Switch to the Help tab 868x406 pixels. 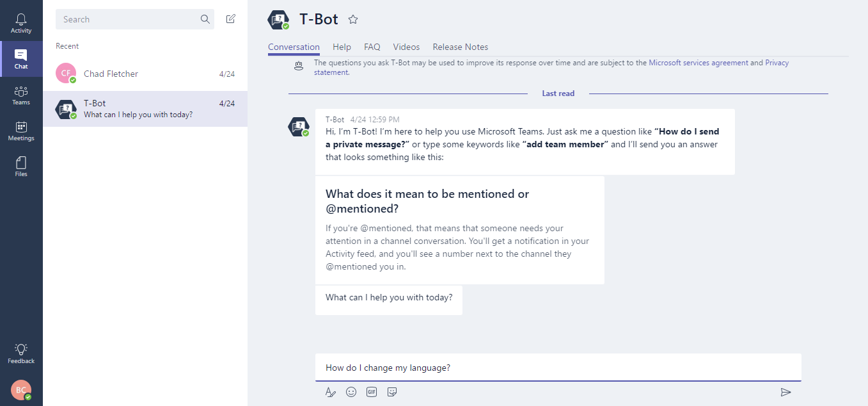point(342,47)
